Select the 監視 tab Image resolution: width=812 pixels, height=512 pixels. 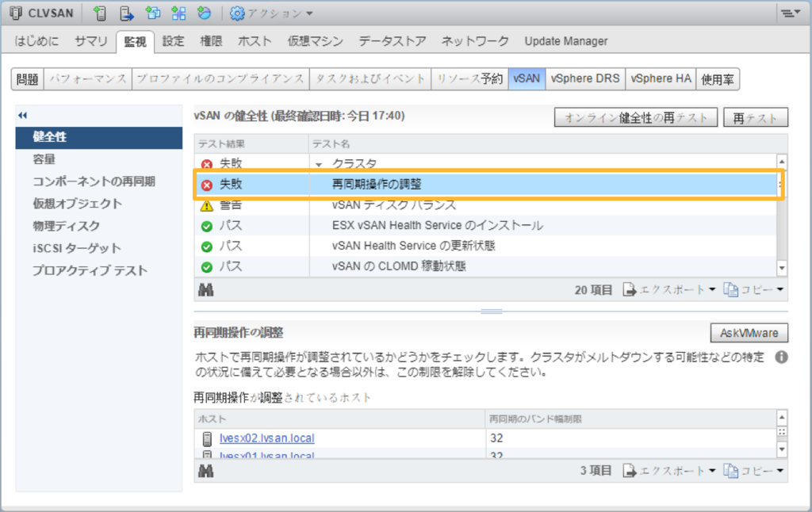tap(135, 41)
